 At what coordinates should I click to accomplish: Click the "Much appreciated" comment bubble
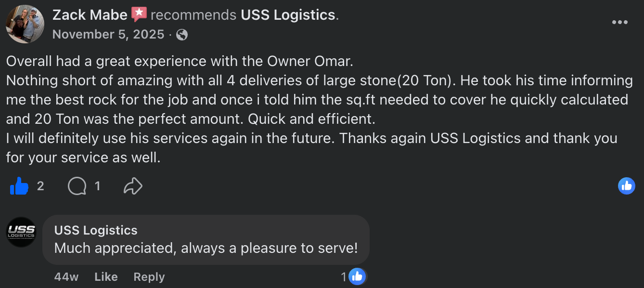pos(206,240)
